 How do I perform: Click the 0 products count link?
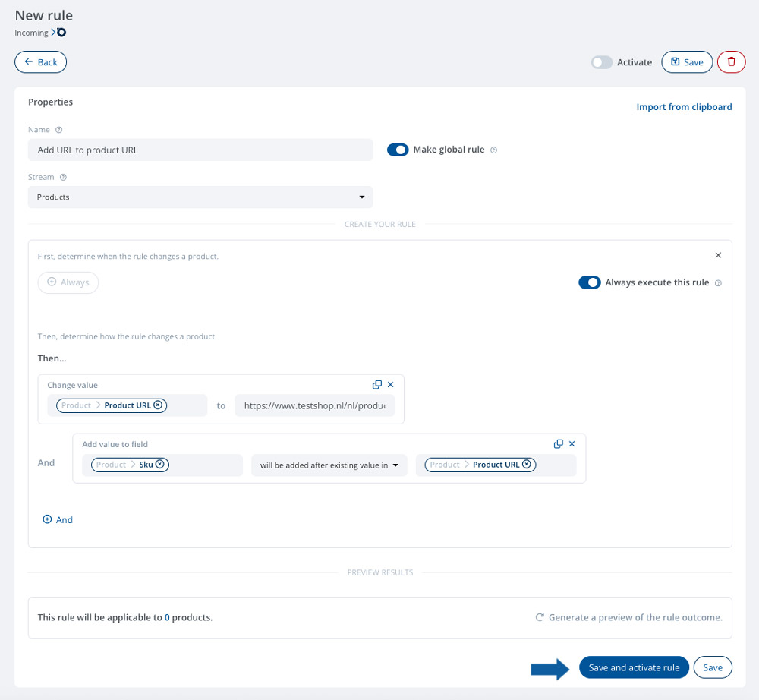pyautogui.click(x=167, y=617)
